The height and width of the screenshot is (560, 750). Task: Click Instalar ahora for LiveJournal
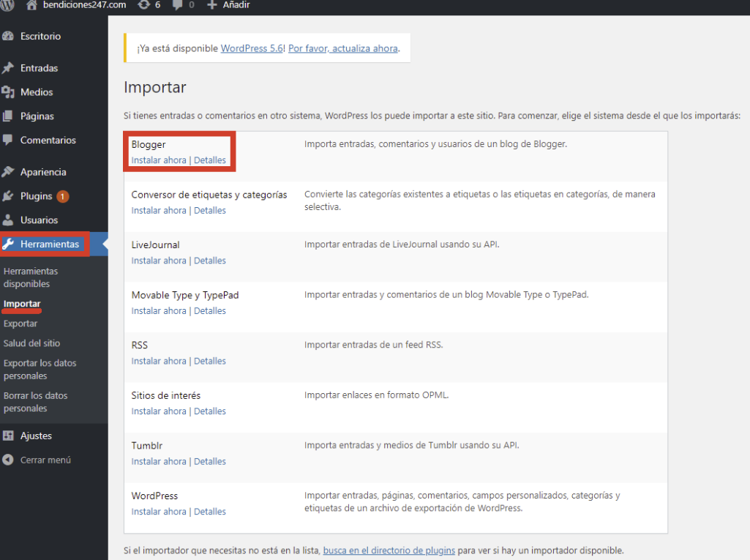pos(159,261)
